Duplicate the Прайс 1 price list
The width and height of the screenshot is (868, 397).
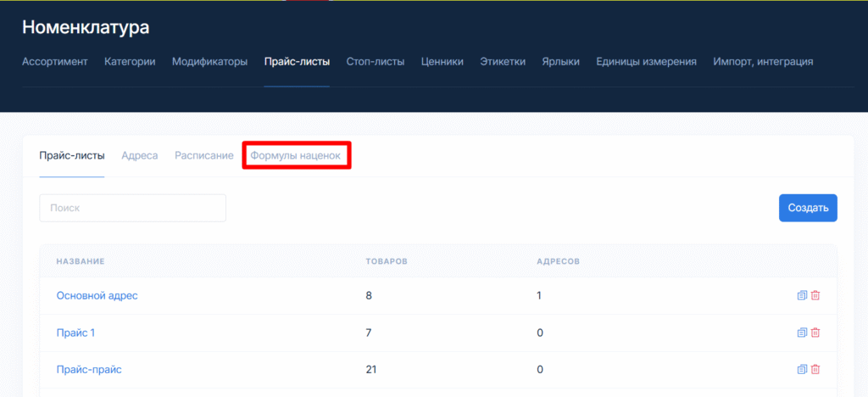tap(802, 333)
